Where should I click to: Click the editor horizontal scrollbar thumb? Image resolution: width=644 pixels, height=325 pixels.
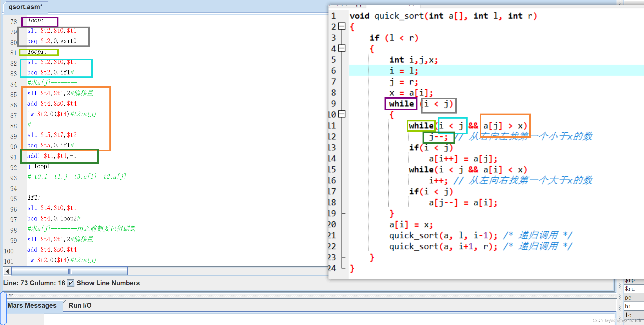pyautogui.click(x=69, y=271)
